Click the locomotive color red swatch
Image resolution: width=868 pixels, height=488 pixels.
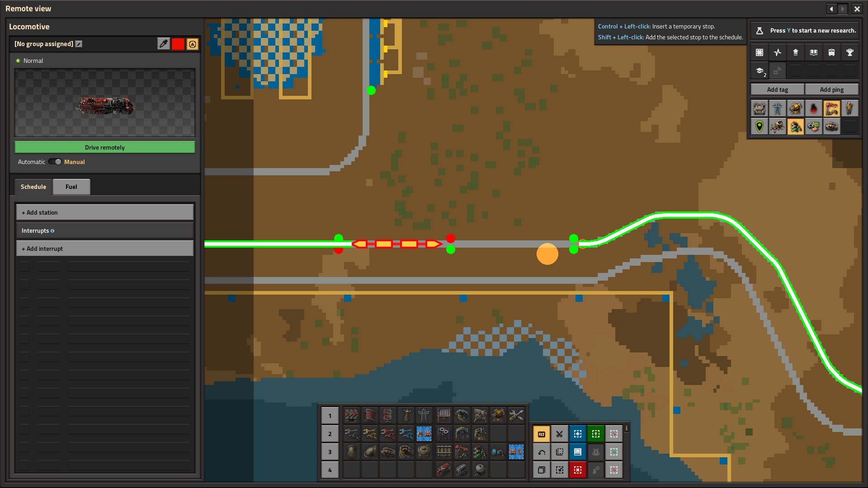coord(178,43)
